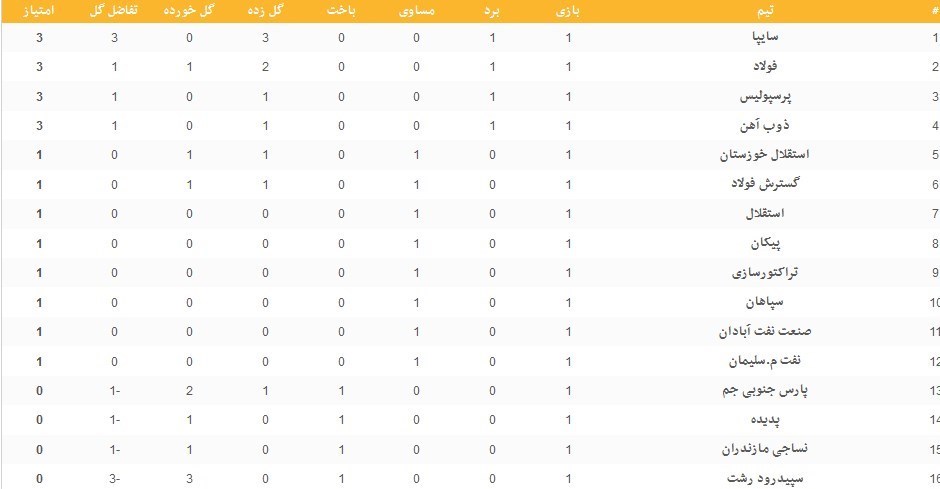Select the صنعت نفت آبادان team name
Screen dimensions: 940x489
pos(765,331)
